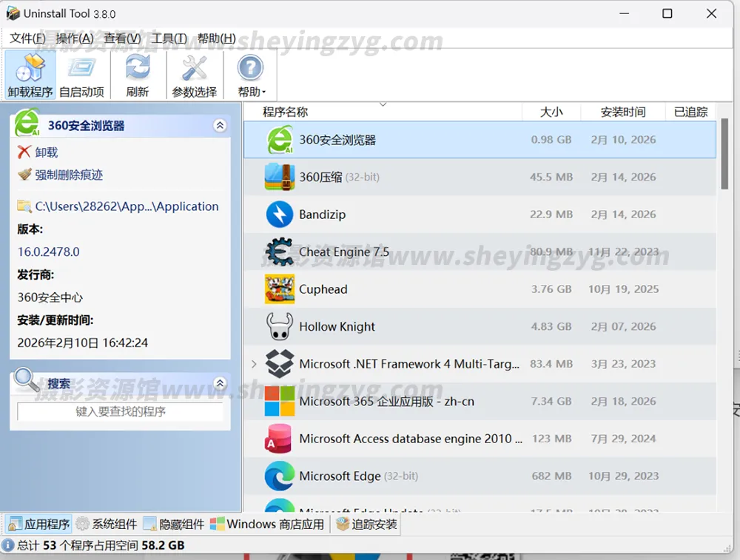This screenshot has height=560, width=740.
Task: Click the Hollow Knight mask icon
Action: point(280,326)
